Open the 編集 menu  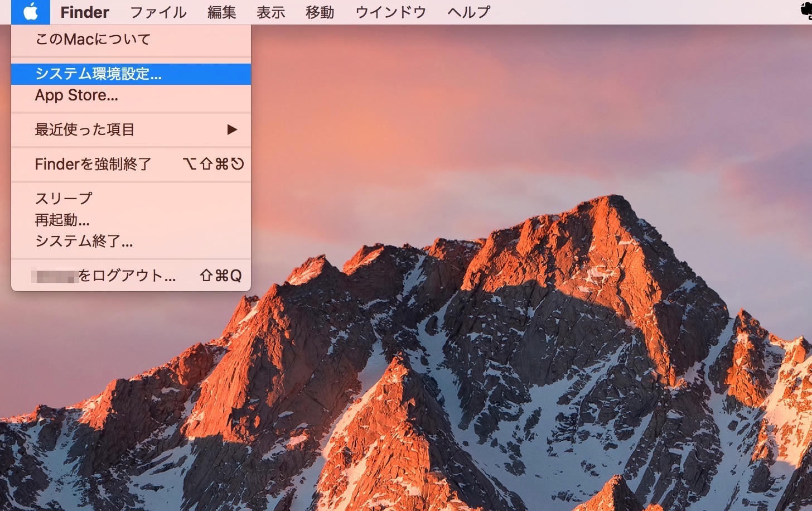click(222, 12)
